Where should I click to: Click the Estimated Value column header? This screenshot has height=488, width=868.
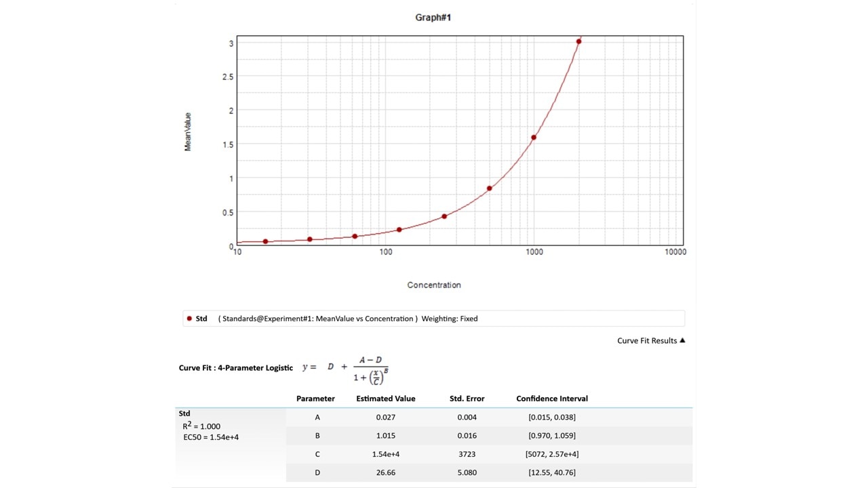385,399
